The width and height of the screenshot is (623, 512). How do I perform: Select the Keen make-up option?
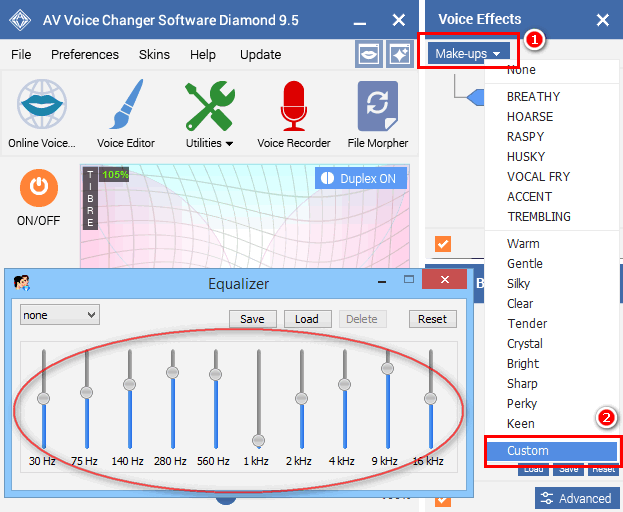pyautogui.click(x=552, y=423)
